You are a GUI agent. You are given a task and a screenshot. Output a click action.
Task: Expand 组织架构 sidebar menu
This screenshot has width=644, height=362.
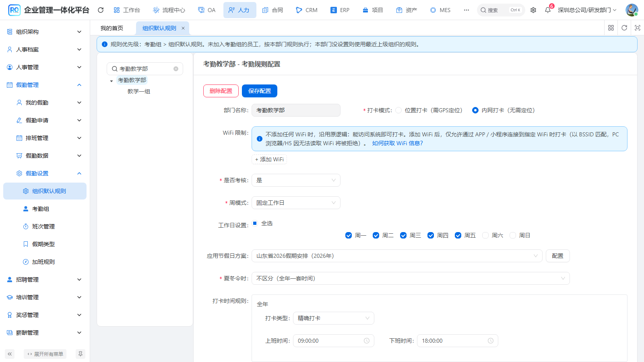[x=45, y=32]
